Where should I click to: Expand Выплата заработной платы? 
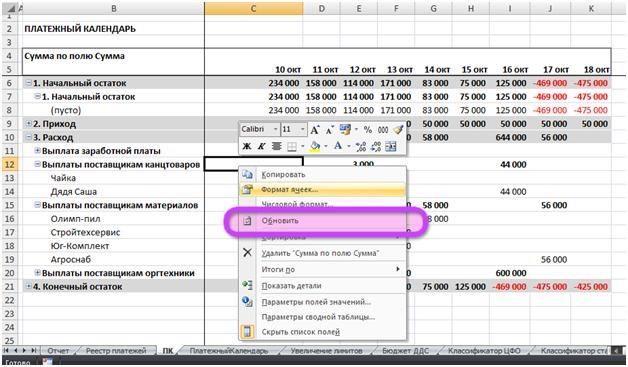38,151
